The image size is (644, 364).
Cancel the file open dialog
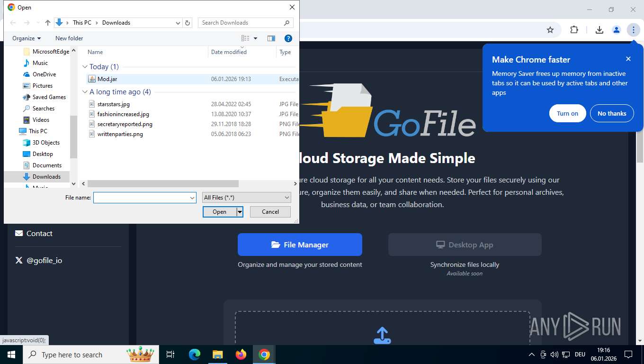(270, 212)
